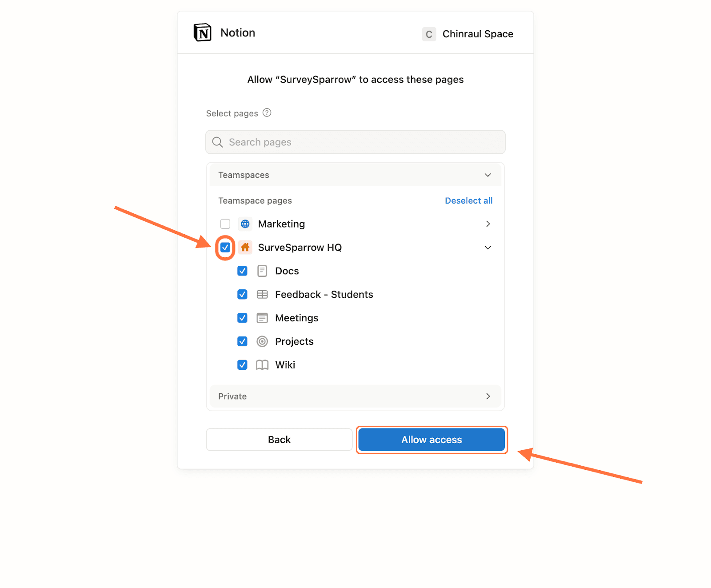Click the Projects target icon
The height and width of the screenshot is (588, 711).
[x=262, y=341]
